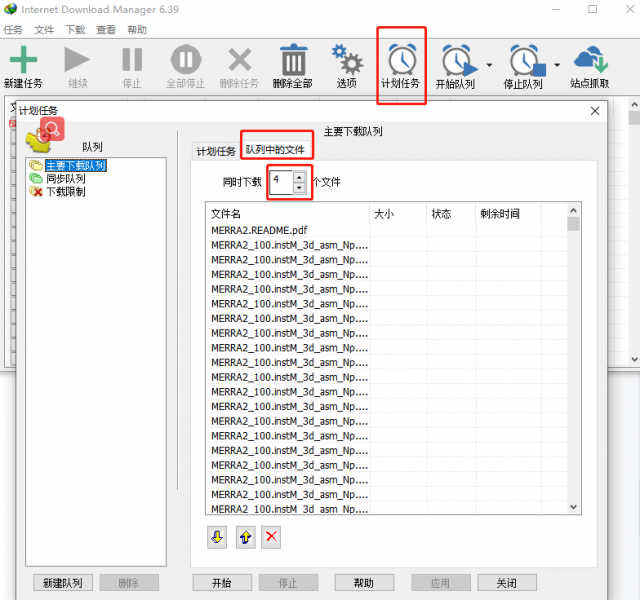Move file up with blue arrow icon
The image size is (640, 600).
coord(244,537)
